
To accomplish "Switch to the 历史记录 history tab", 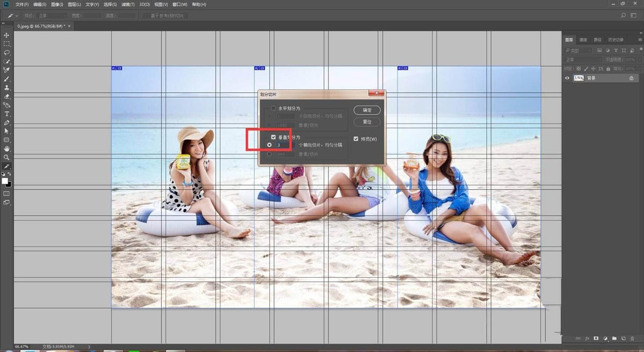I will tap(616, 40).
